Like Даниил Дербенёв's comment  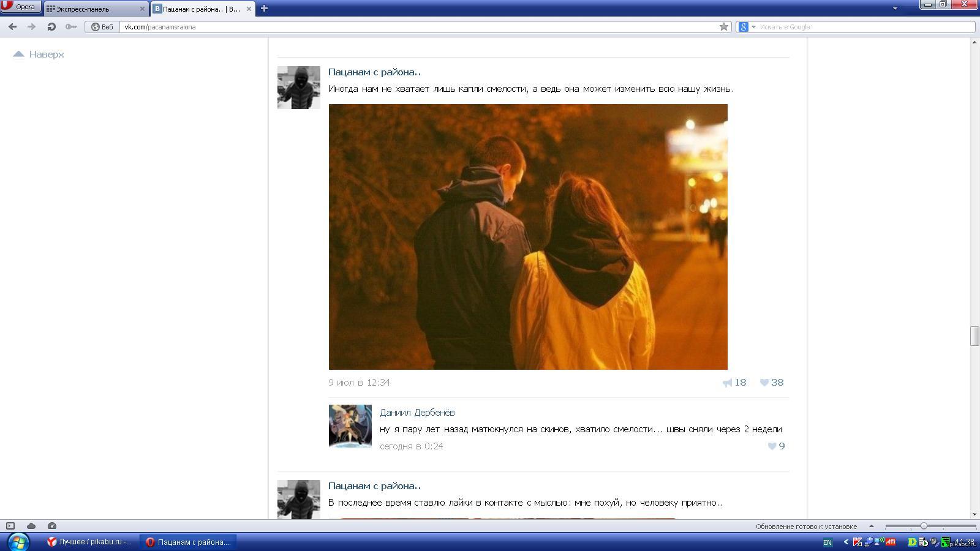[776, 446]
